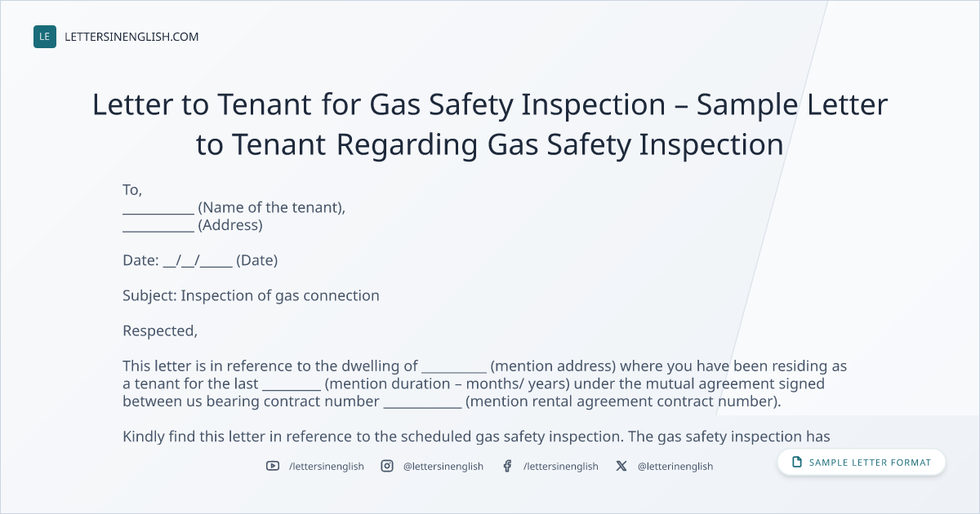Click the 'Respected,' salutation text
The image size is (980, 514).
pos(160,331)
